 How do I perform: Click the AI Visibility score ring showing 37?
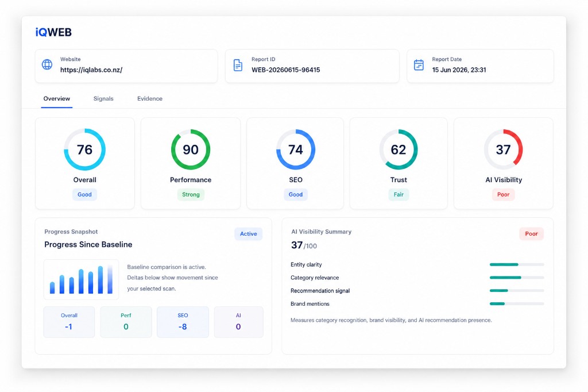(x=503, y=149)
